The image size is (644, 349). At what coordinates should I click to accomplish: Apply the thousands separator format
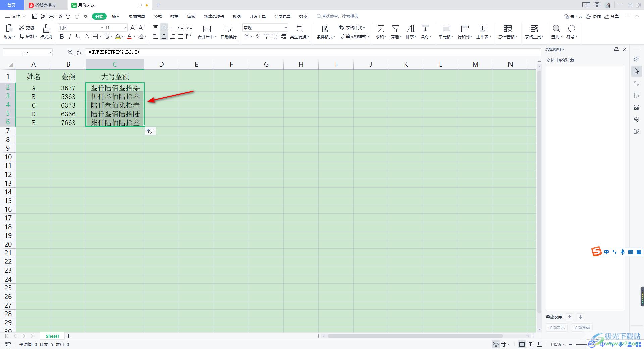tap(267, 36)
